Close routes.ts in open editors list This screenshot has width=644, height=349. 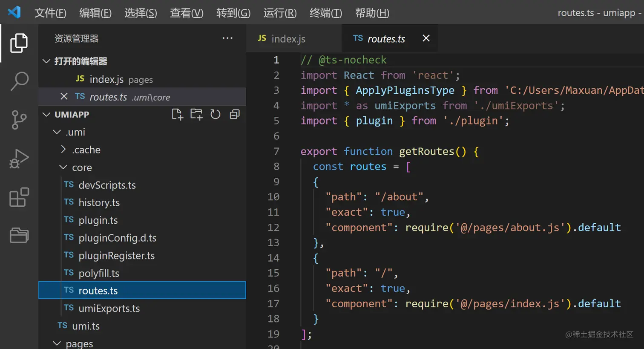click(64, 96)
